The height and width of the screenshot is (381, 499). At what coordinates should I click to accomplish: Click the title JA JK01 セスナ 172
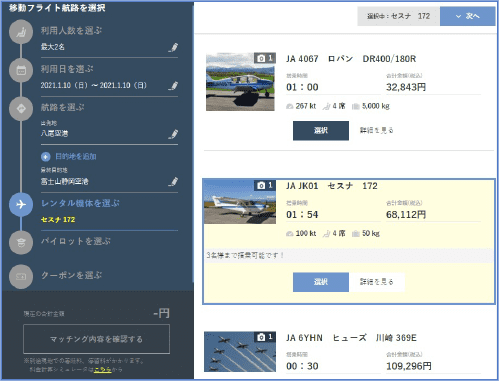point(332,186)
